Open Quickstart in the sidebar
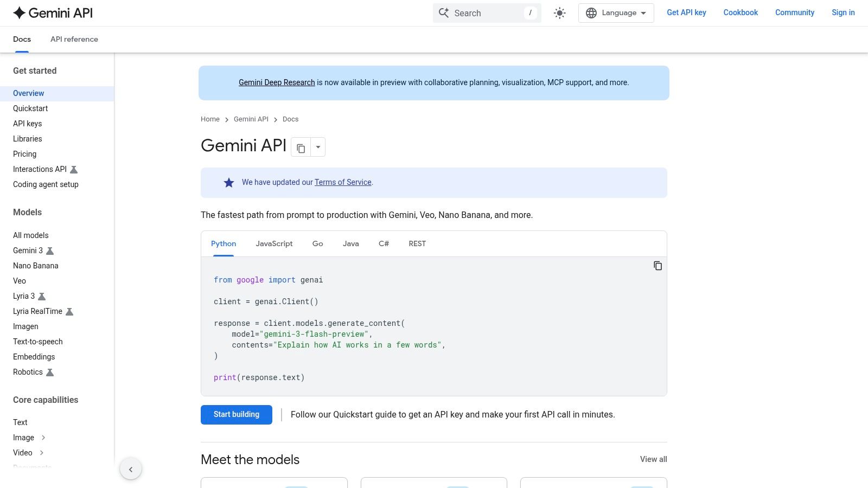The image size is (868, 488). 30,108
